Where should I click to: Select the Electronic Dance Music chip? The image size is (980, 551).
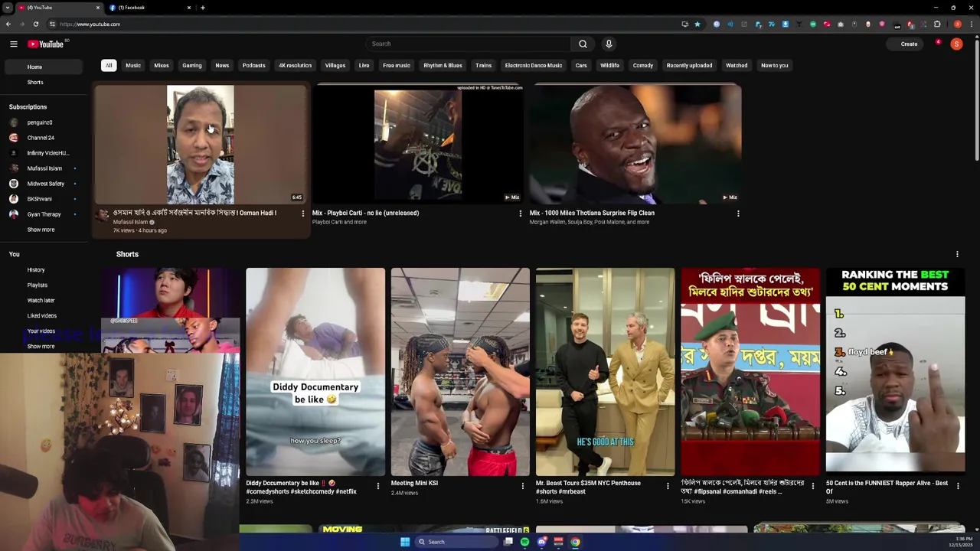[x=534, y=65]
